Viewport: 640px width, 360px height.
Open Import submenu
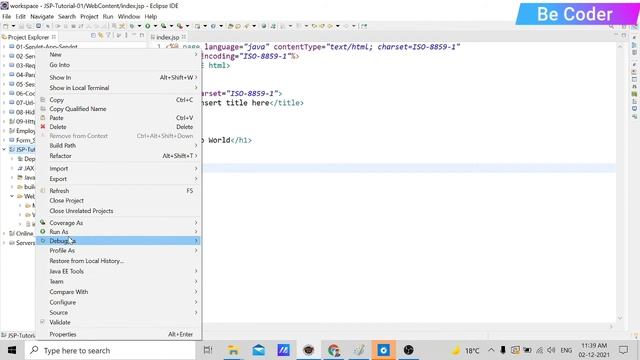[x=118, y=169]
